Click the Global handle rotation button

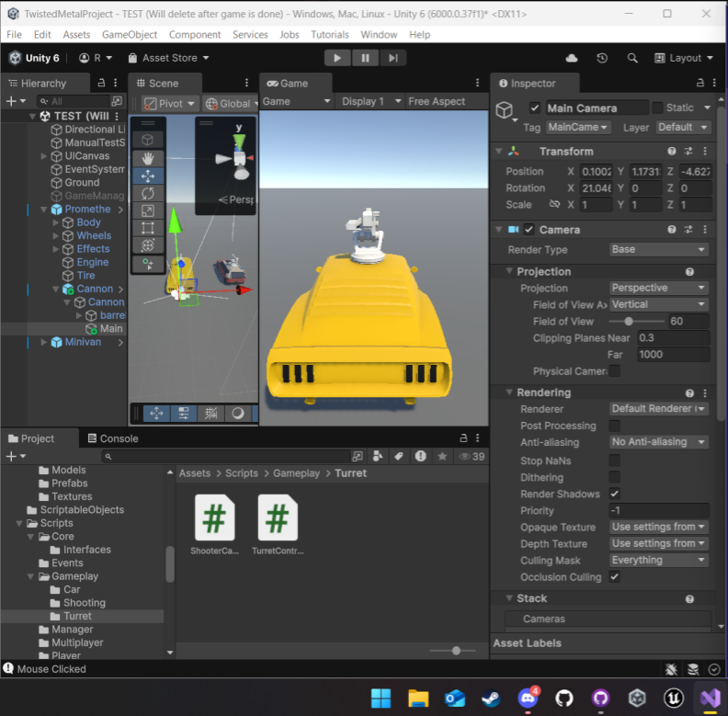(231, 104)
